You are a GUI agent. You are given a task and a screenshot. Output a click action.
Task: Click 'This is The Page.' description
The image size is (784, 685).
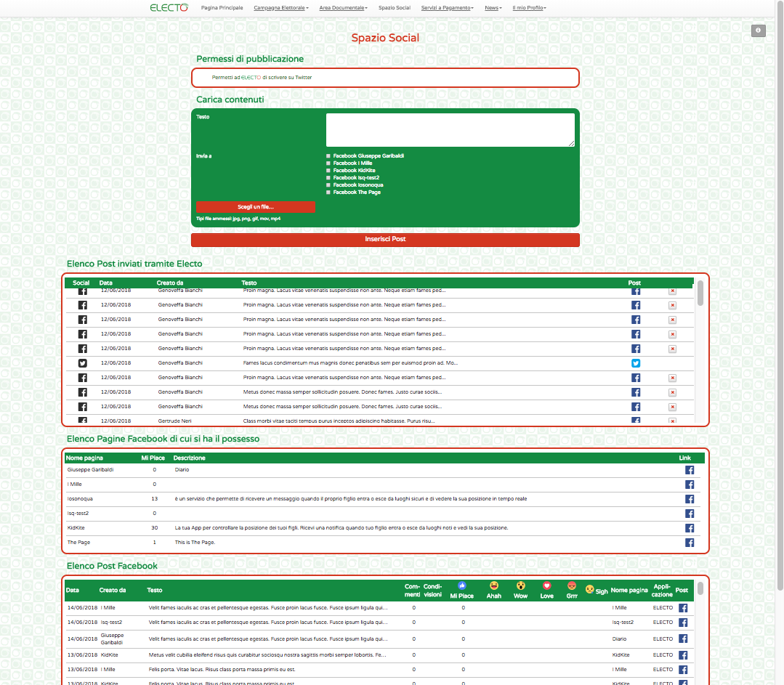pyautogui.click(x=195, y=543)
